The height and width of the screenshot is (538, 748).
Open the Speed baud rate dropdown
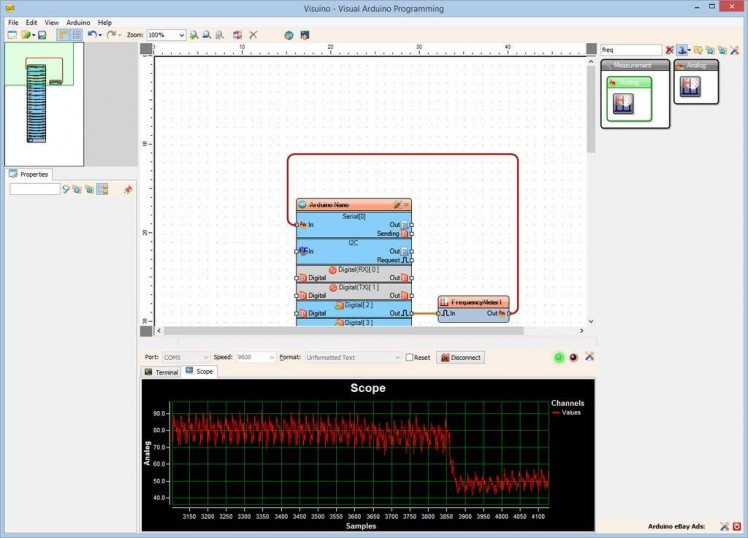tap(272, 357)
